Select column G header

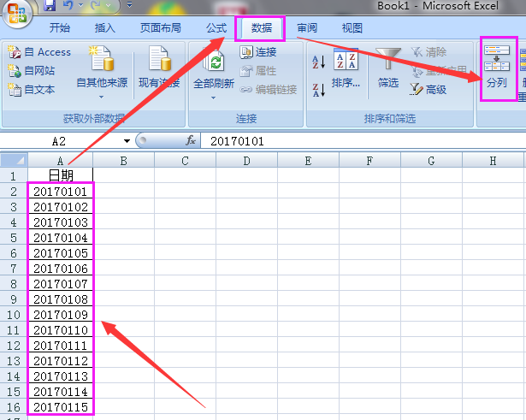click(x=431, y=161)
